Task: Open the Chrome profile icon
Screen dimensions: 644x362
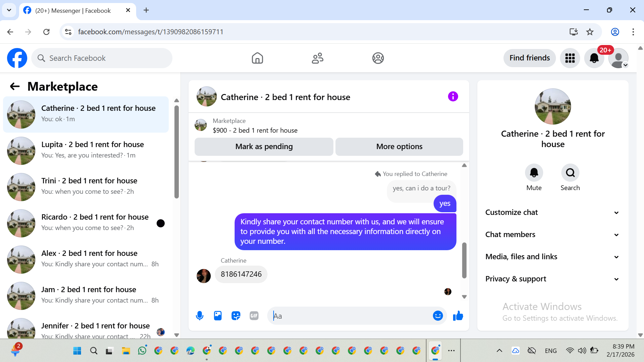Action: pyautogui.click(x=615, y=32)
